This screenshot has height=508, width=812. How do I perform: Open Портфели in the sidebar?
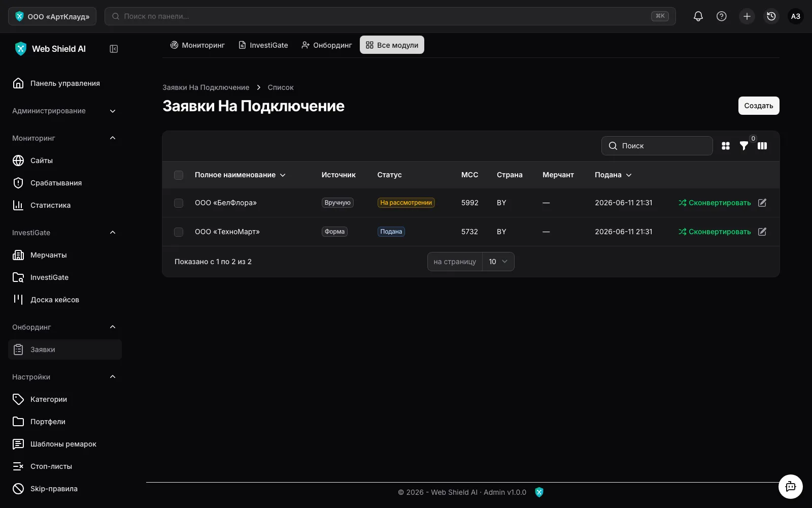(x=65, y=422)
